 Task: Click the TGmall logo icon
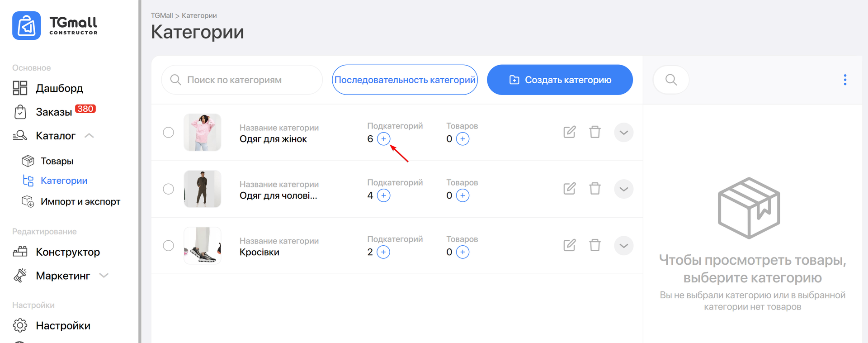click(27, 26)
